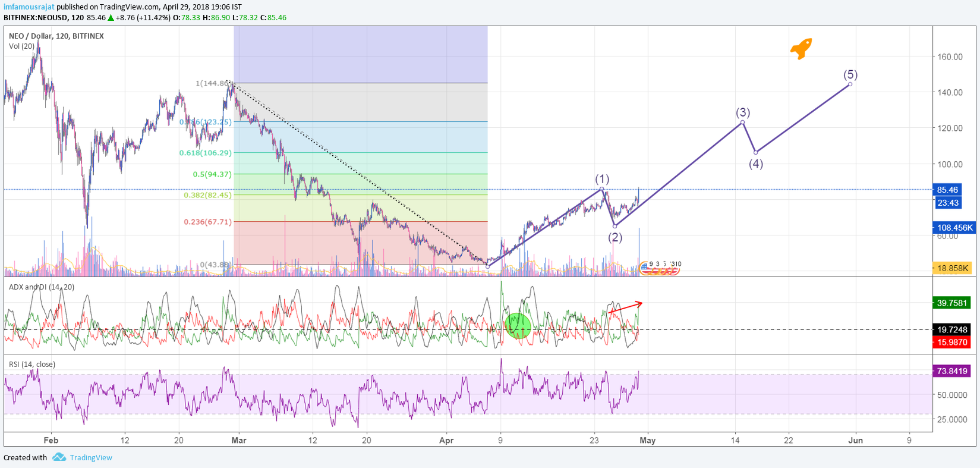The height and width of the screenshot is (468, 980).
Task: Click the 0.382(82.45) Fibonacci level label
Action: [208, 195]
